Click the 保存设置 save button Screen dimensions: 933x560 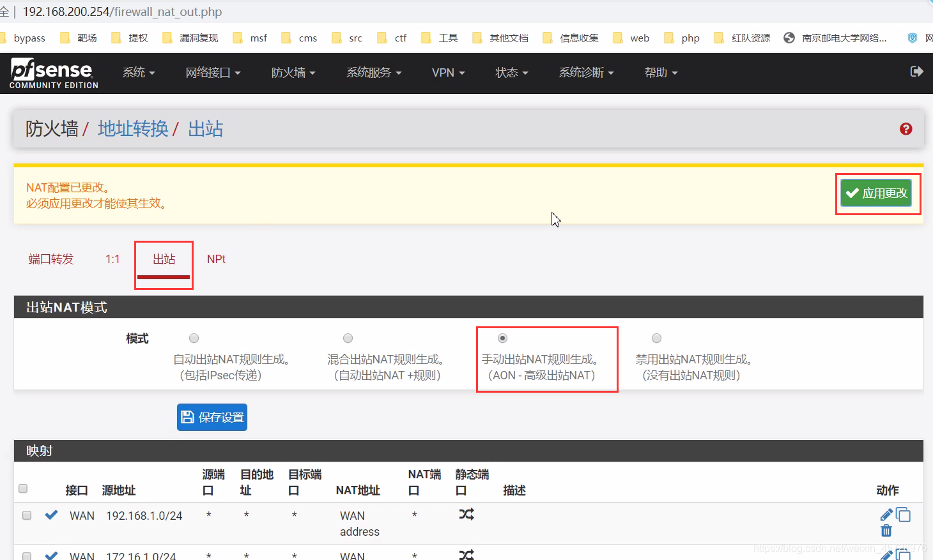[212, 417]
